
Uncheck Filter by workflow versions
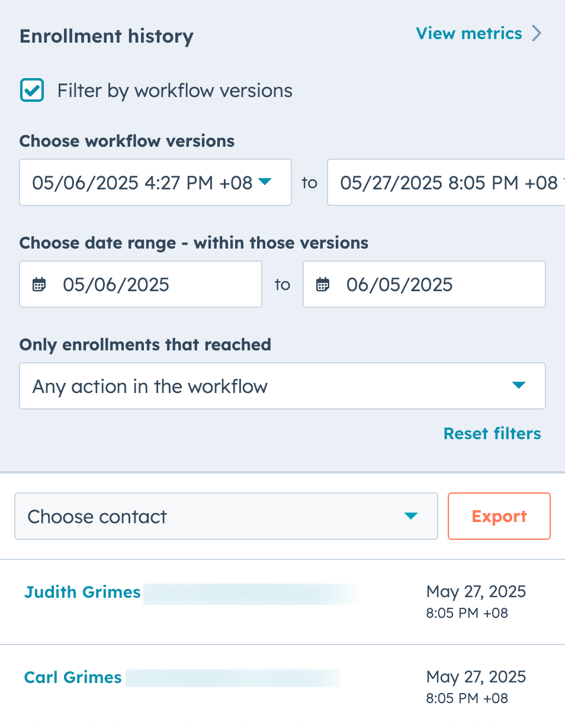pos(31,90)
